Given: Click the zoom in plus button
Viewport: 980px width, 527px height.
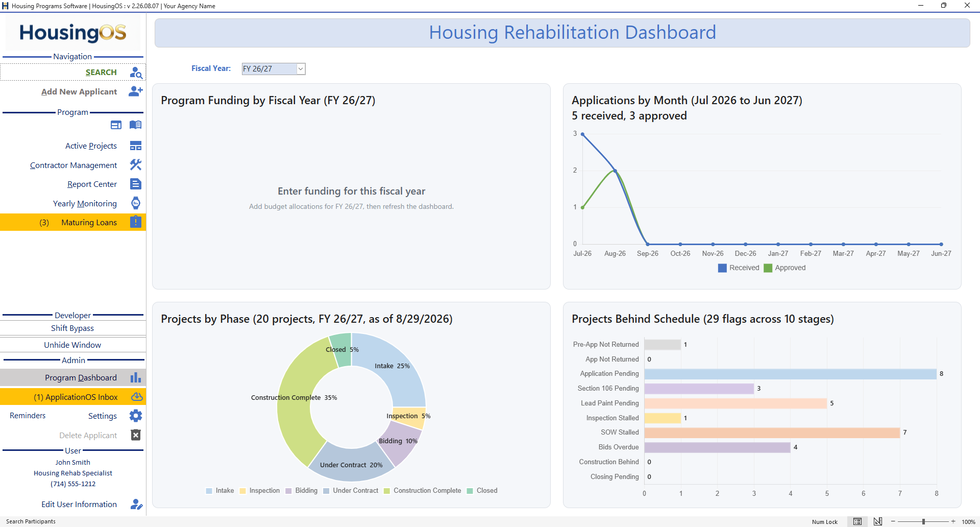Looking at the screenshot, I should pyautogui.click(x=953, y=521).
